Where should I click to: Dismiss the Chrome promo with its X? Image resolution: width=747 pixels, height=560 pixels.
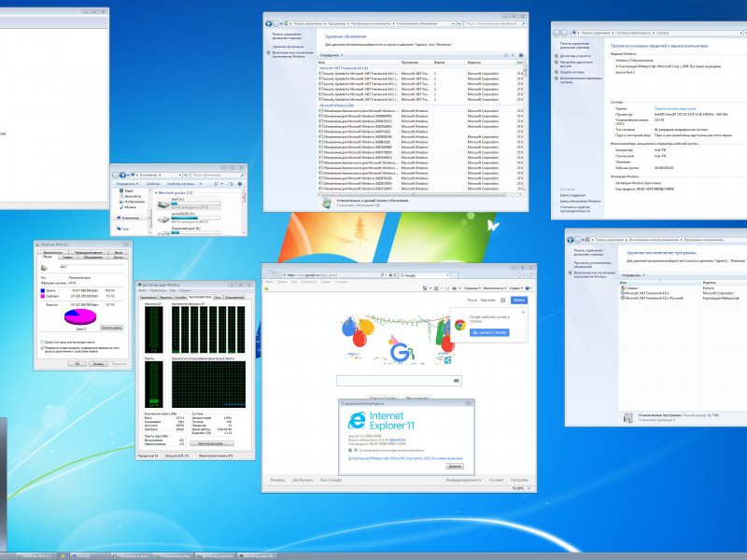pos(523,313)
